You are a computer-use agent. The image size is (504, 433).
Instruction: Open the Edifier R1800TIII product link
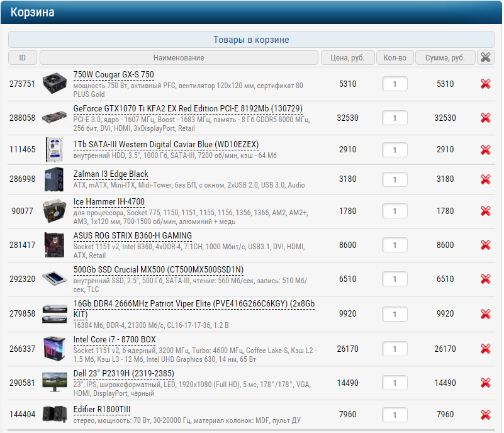coord(102,410)
